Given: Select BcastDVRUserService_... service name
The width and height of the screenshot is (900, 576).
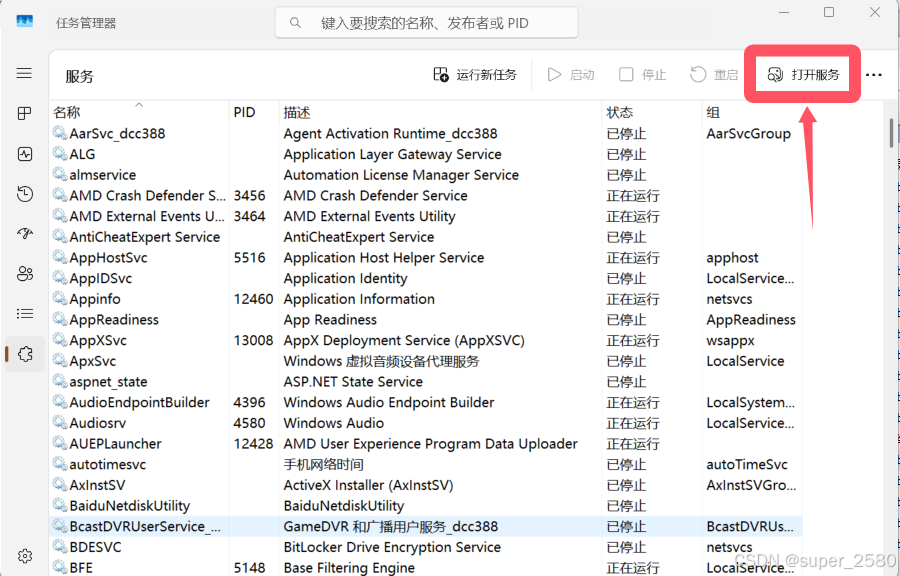Looking at the screenshot, I should click(145, 526).
